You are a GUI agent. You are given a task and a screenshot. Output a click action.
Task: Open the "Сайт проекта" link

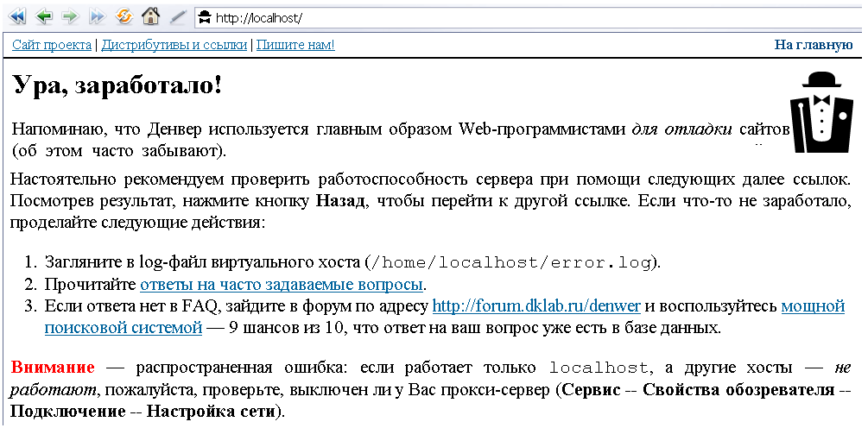(x=52, y=45)
